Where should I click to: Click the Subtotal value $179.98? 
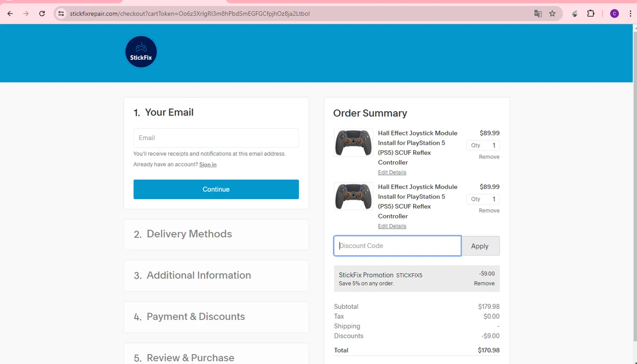click(x=489, y=307)
